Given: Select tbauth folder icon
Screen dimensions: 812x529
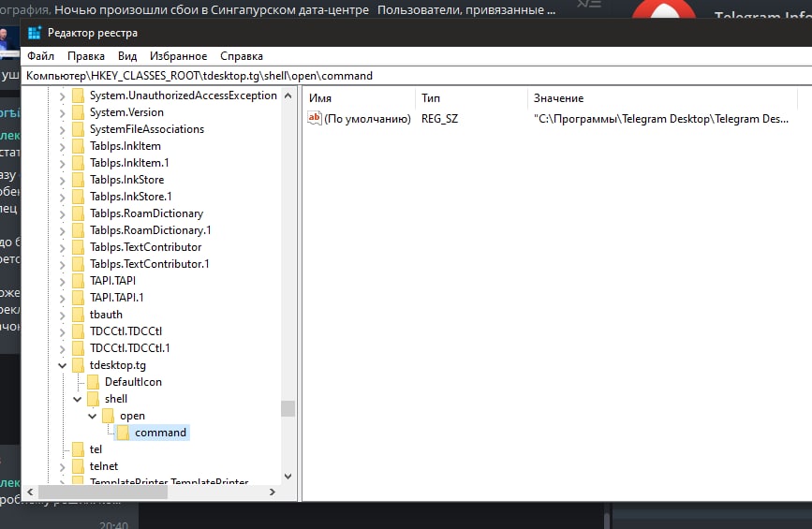Looking at the screenshot, I should (78, 315).
